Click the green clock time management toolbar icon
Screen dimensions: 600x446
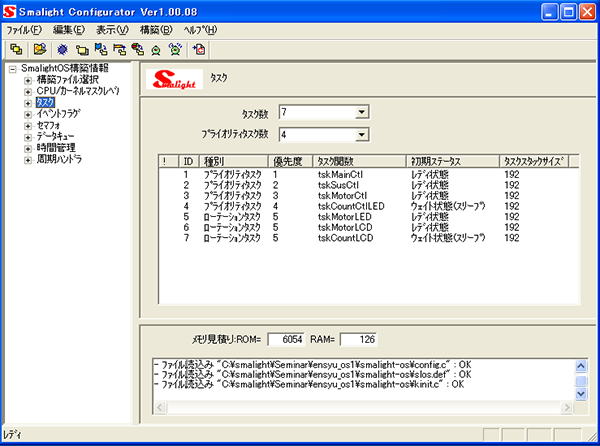(x=156, y=48)
